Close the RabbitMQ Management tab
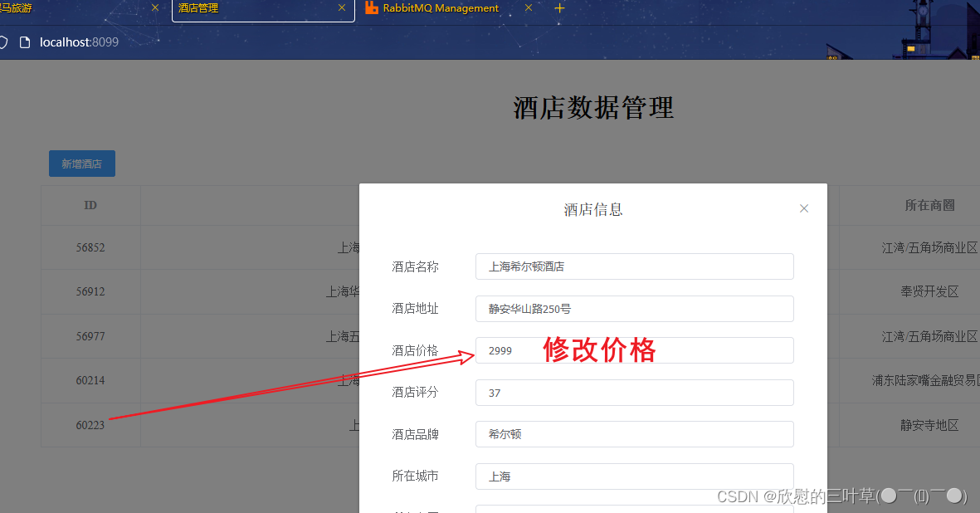The height and width of the screenshot is (513, 980). click(529, 8)
